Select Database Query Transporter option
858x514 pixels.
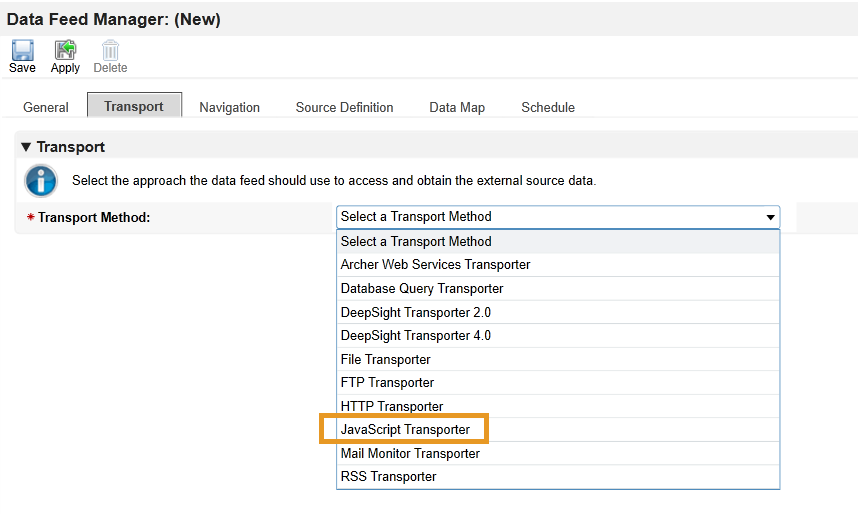558,288
